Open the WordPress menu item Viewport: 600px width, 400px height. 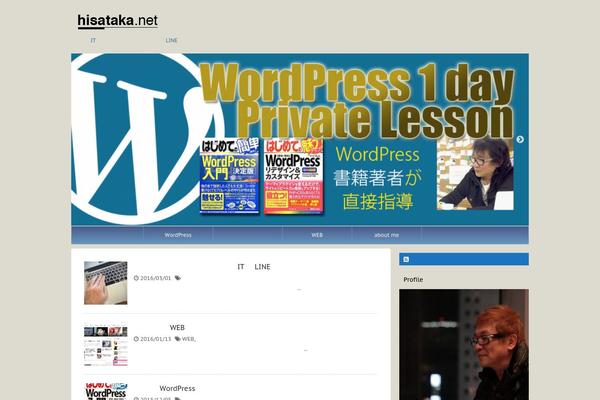coord(178,235)
